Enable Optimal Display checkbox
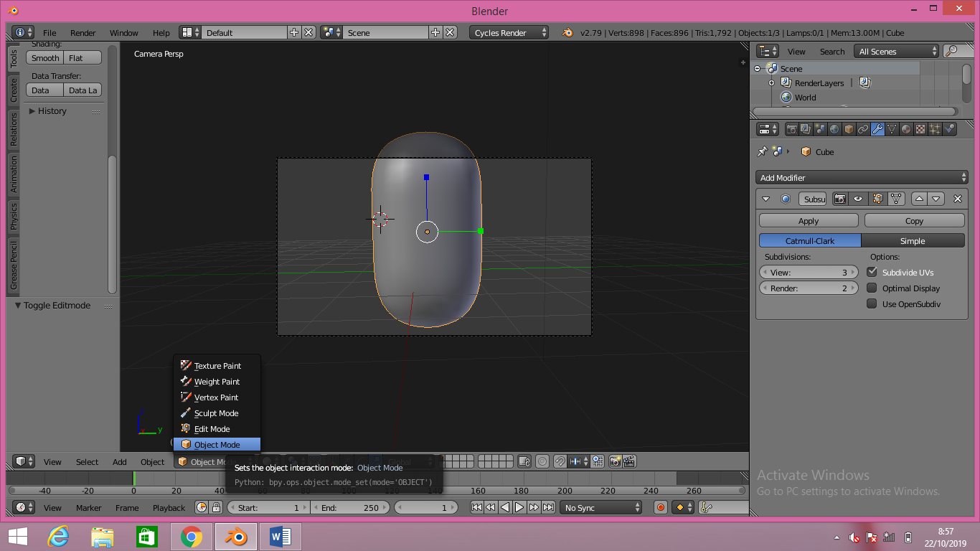 tap(872, 288)
